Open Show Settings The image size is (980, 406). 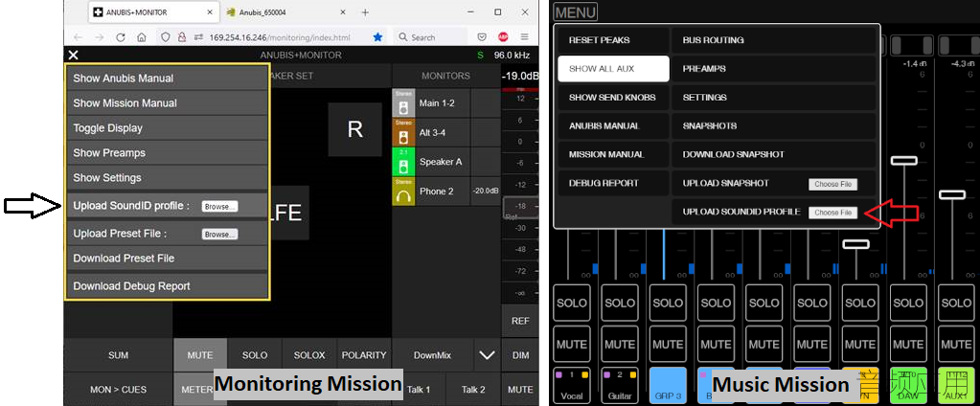pos(167,177)
